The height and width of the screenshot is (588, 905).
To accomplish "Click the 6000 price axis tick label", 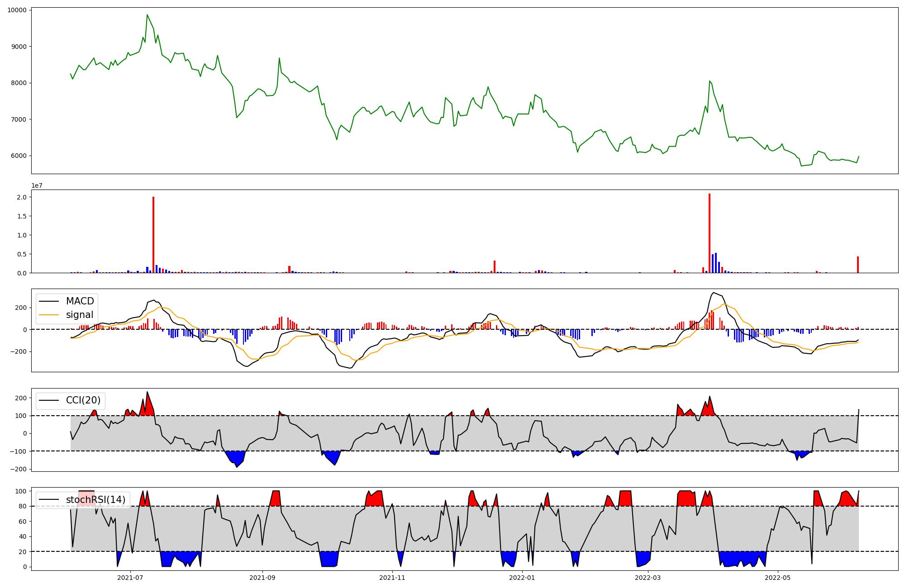I will click(18, 156).
